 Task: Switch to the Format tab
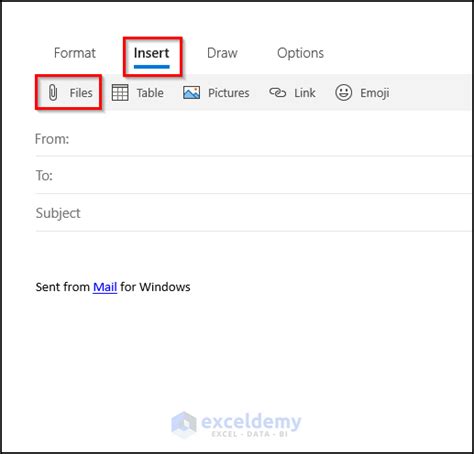click(75, 53)
